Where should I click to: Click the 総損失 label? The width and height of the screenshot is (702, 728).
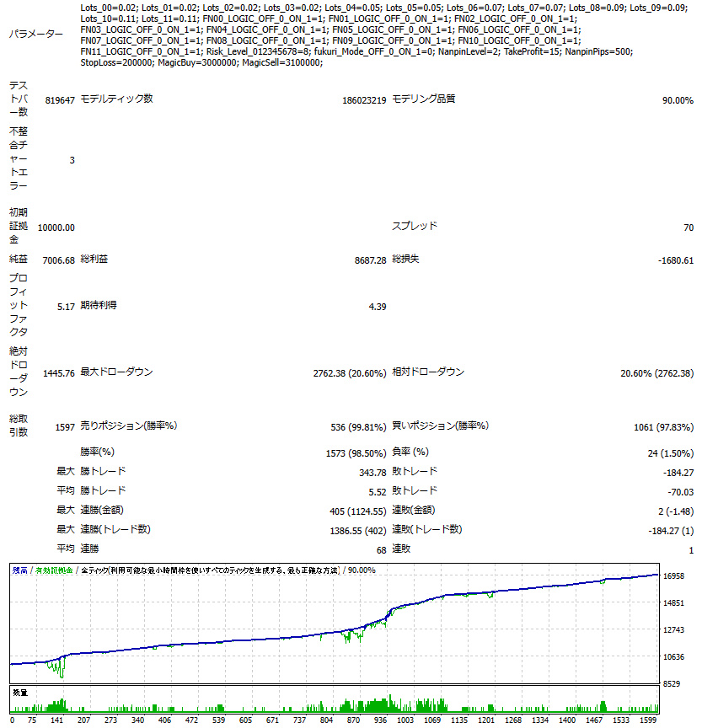(x=405, y=259)
